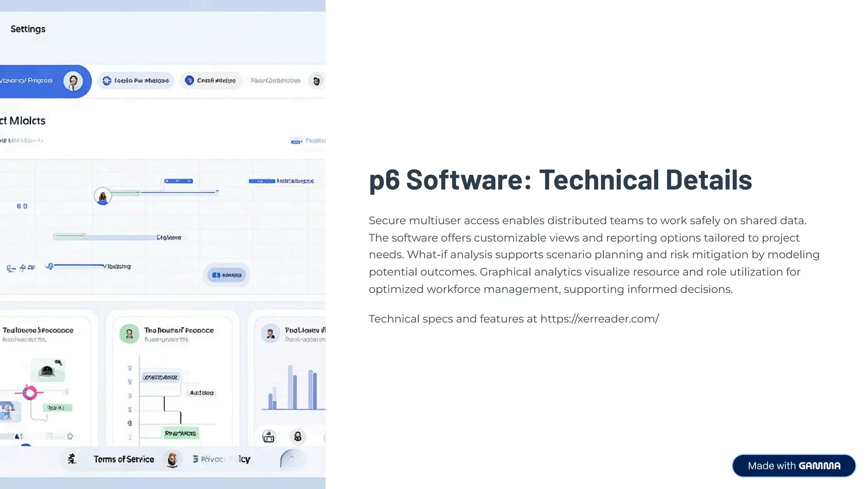The image size is (868, 489).
Task: Open the https://xerreader.com/ link text
Action: pos(599,319)
